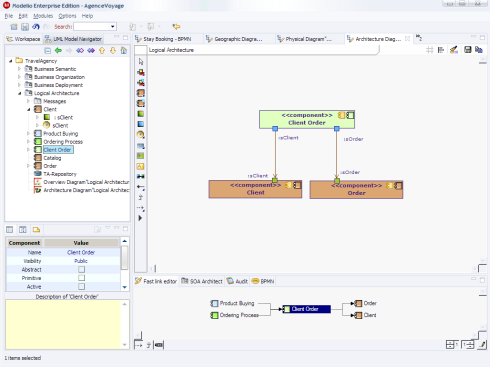Image resolution: width=490 pixels, height=367 pixels.
Task: Select the Client component box in diagram
Action: click(x=255, y=189)
